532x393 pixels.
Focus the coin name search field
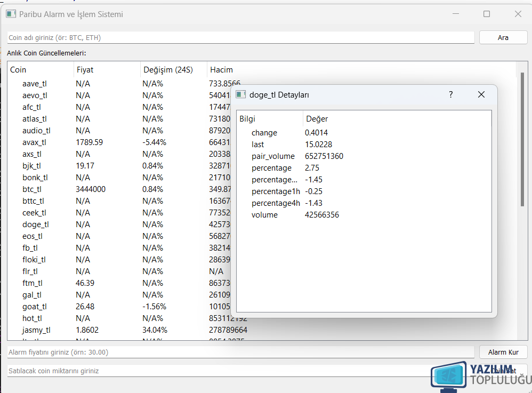[x=240, y=38]
